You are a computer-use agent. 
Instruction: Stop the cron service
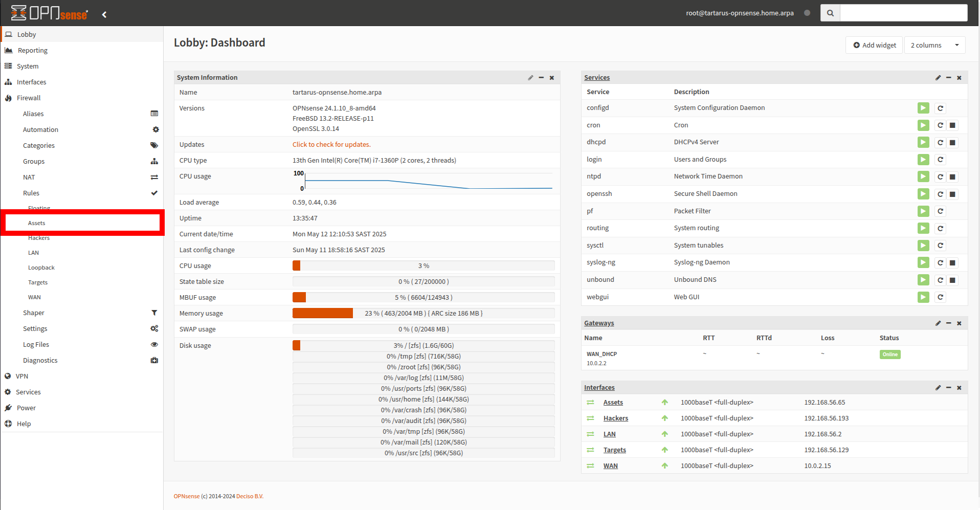point(952,125)
